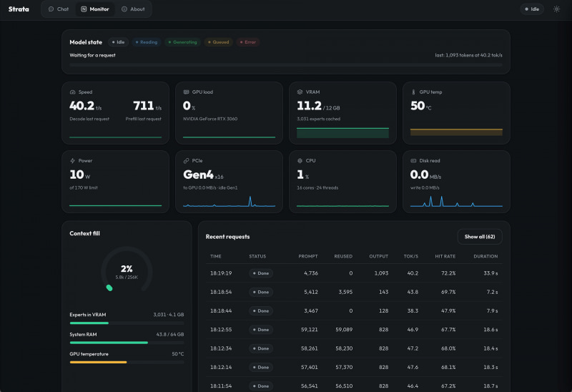Click the TIME column header
572x392 pixels.
pos(216,256)
